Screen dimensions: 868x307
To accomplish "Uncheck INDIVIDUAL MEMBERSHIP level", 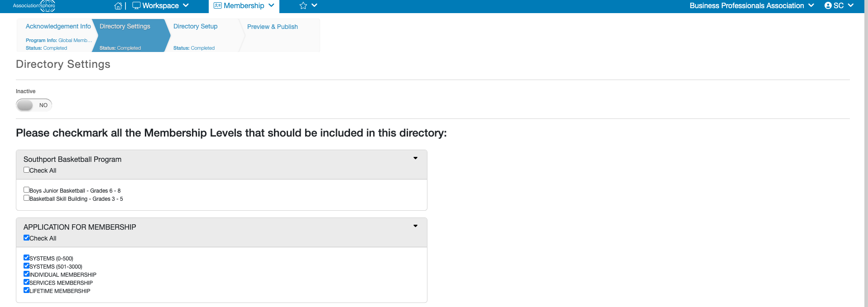I will pyautogui.click(x=26, y=274).
